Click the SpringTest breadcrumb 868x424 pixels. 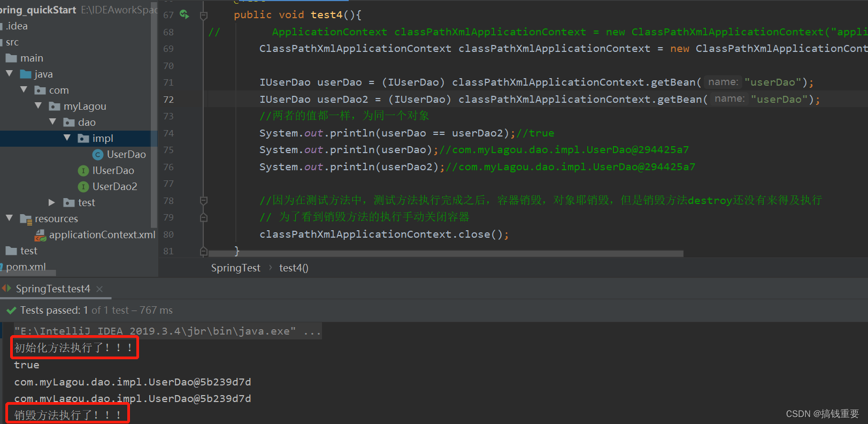(236, 268)
